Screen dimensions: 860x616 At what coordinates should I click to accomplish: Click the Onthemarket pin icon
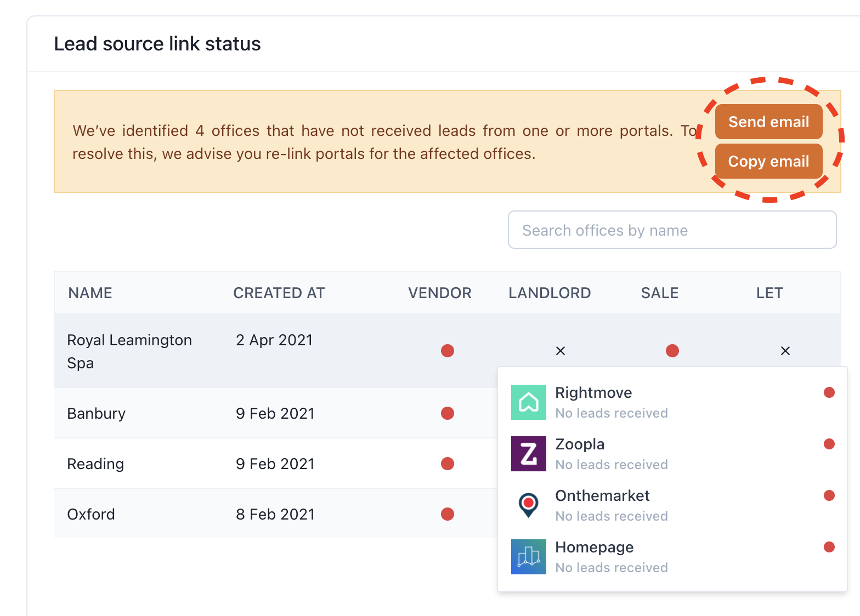[528, 505]
